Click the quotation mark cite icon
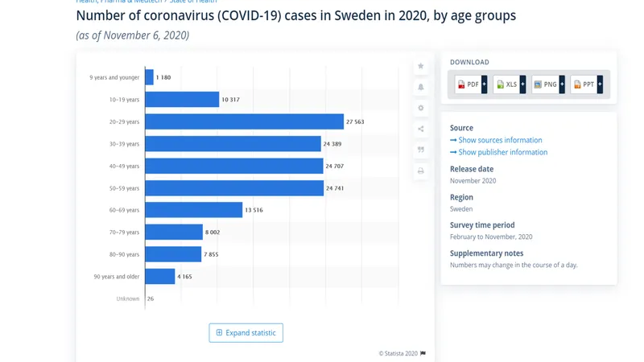 coord(420,150)
